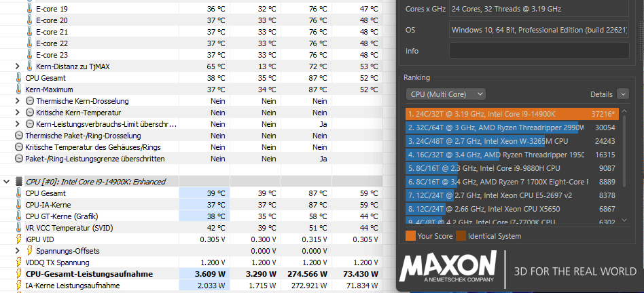
Task: Click clock icon beside Thermische Kern-Drosselung
Action: (x=30, y=101)
